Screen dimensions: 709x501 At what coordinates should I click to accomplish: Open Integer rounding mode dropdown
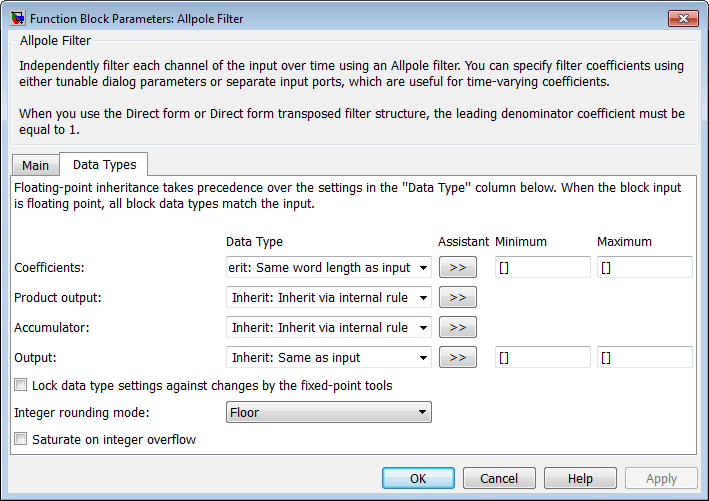point(328,412)
